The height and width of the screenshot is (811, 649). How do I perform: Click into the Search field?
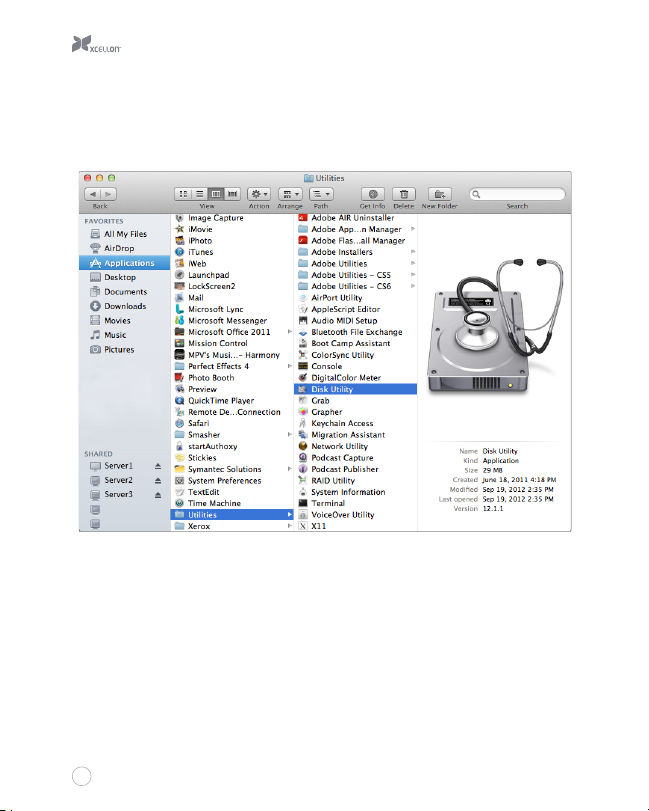click(517, 194)
